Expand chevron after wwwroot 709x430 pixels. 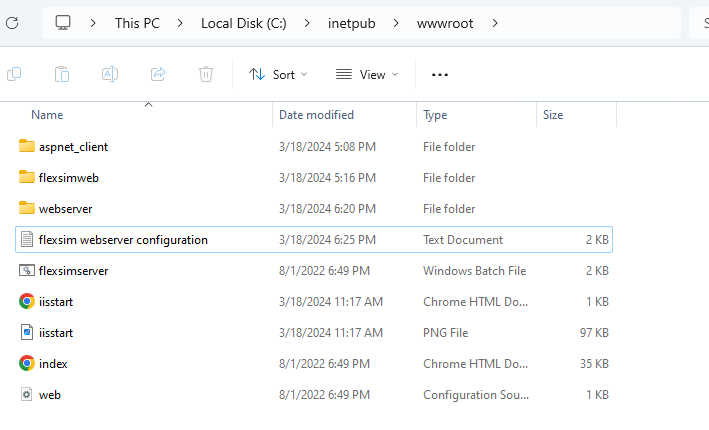pyautogui.click(x=495, y=23)
